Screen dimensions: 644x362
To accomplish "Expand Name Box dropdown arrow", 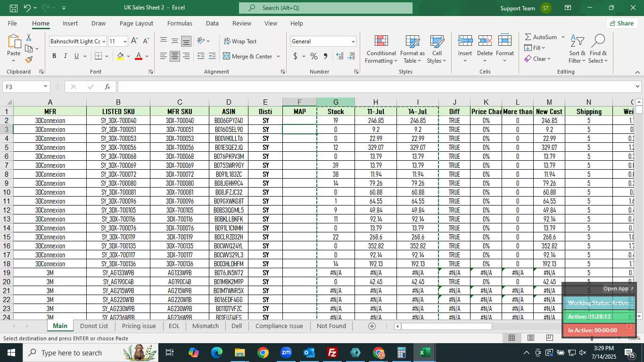I will point(45,87).
